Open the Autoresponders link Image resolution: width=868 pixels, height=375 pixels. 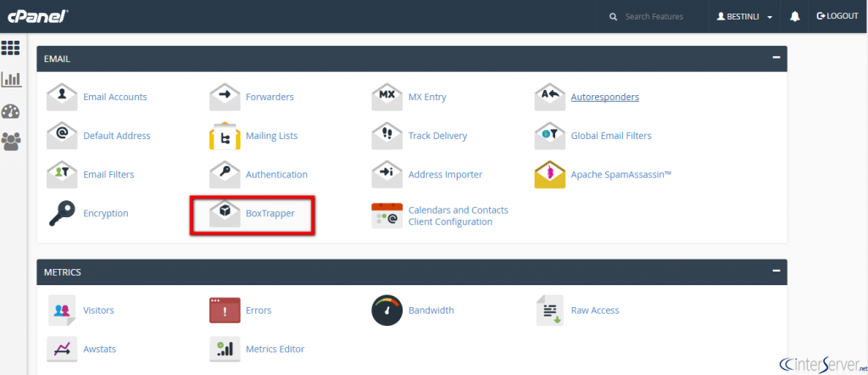(604, 97)
